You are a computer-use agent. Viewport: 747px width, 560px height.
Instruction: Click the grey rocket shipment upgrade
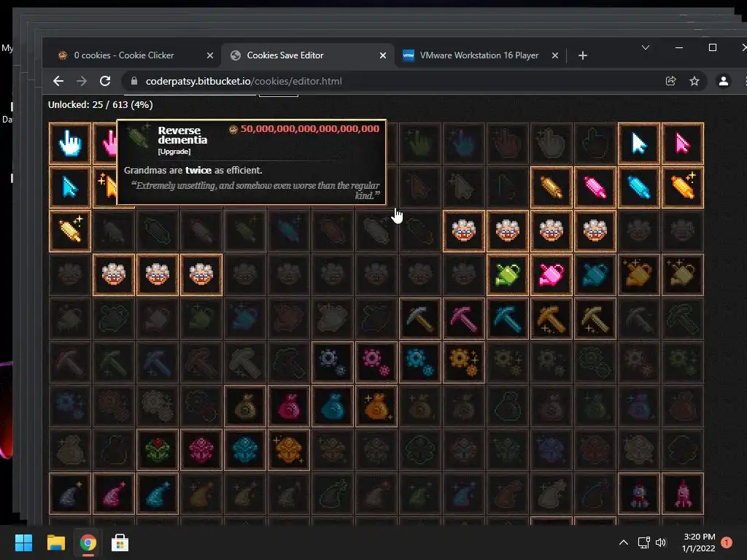point(639,494)
